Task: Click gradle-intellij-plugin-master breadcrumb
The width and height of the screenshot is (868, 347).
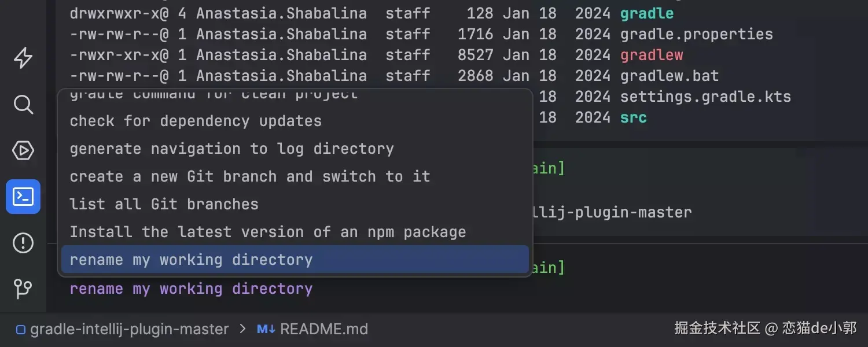Action: pos(130,330)
